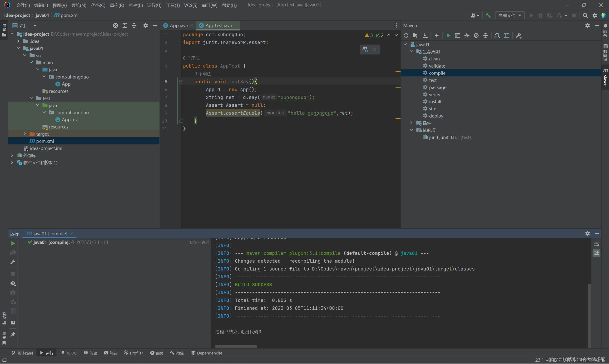Viewport: 609px width, 364px height.
Task: Open run configuration 当前文件 dropdown
Action: 510,15
